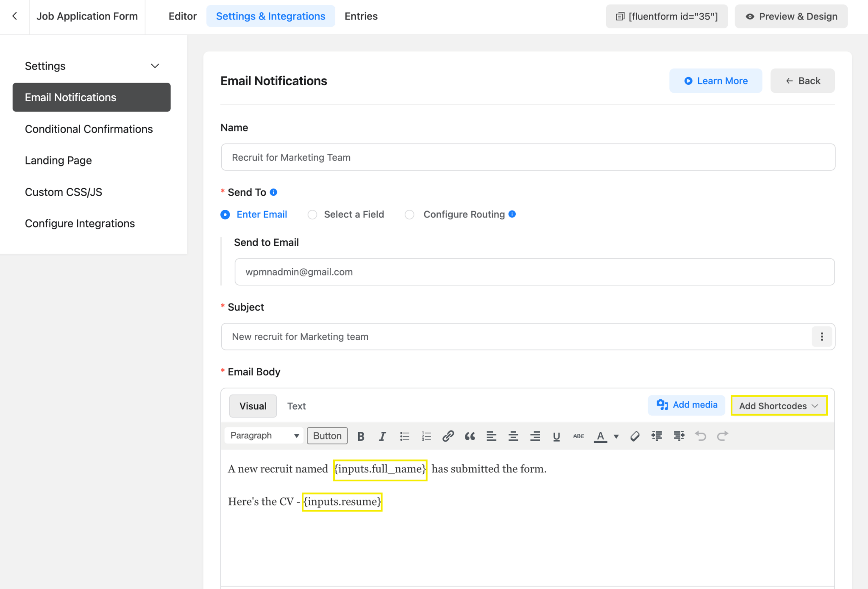Collapse the Settings sidebar section

click(155, 66)
